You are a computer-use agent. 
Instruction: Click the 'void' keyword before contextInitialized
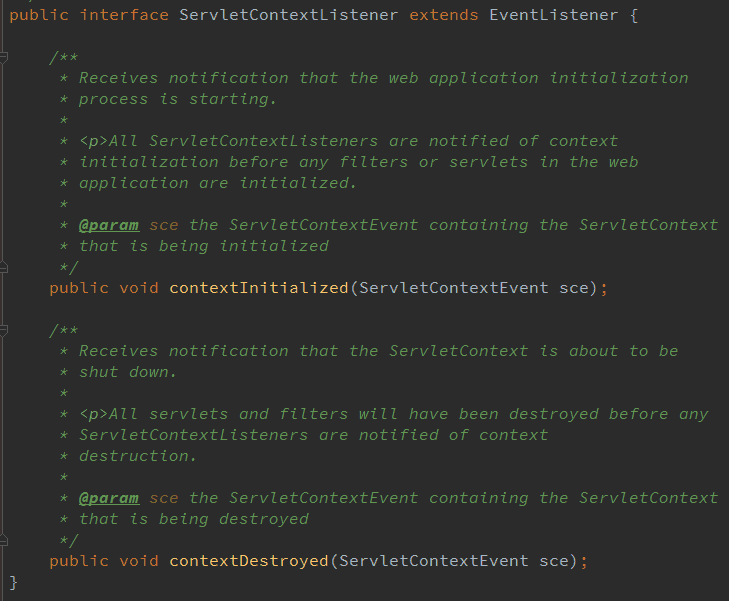click(139, 288)
